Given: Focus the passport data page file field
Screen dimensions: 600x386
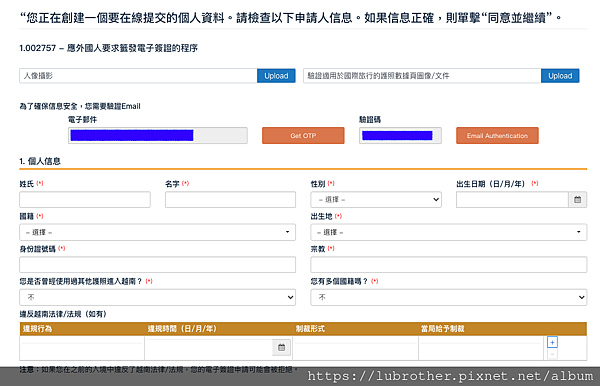Looking at the screenshot, I should point(422,76).
